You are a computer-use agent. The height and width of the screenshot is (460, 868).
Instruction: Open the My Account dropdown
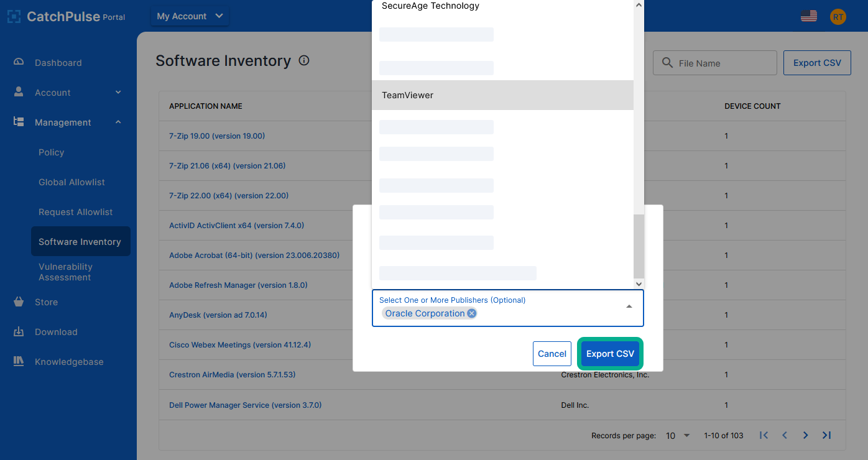(x=190, y=16)
